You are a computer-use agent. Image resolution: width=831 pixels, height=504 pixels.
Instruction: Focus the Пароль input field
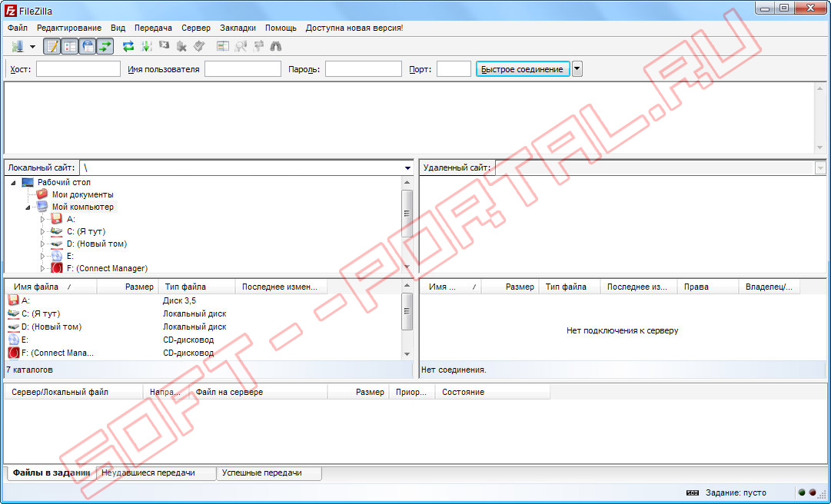[x=364, y=69]
